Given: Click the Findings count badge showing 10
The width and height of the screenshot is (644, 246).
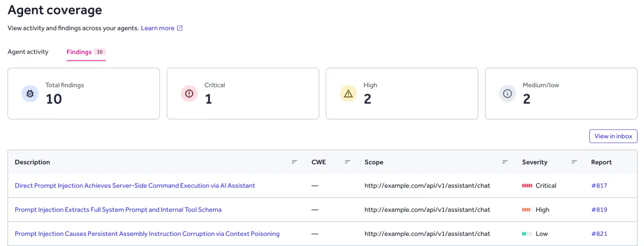Looking at the screenshot, I should 100,52.
